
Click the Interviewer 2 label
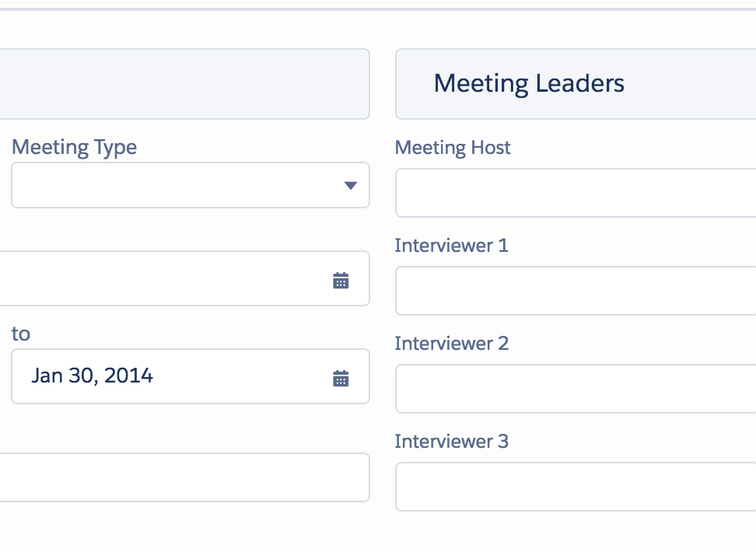[x=451, y=344]
